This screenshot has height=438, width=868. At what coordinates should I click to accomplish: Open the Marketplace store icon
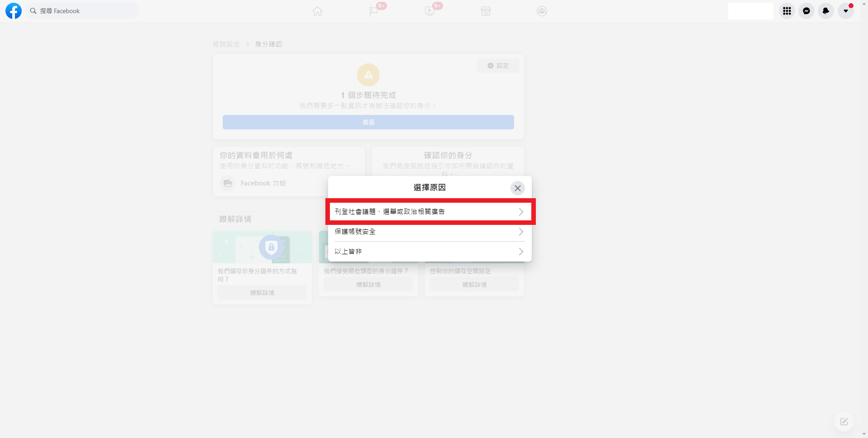(486, 11)
